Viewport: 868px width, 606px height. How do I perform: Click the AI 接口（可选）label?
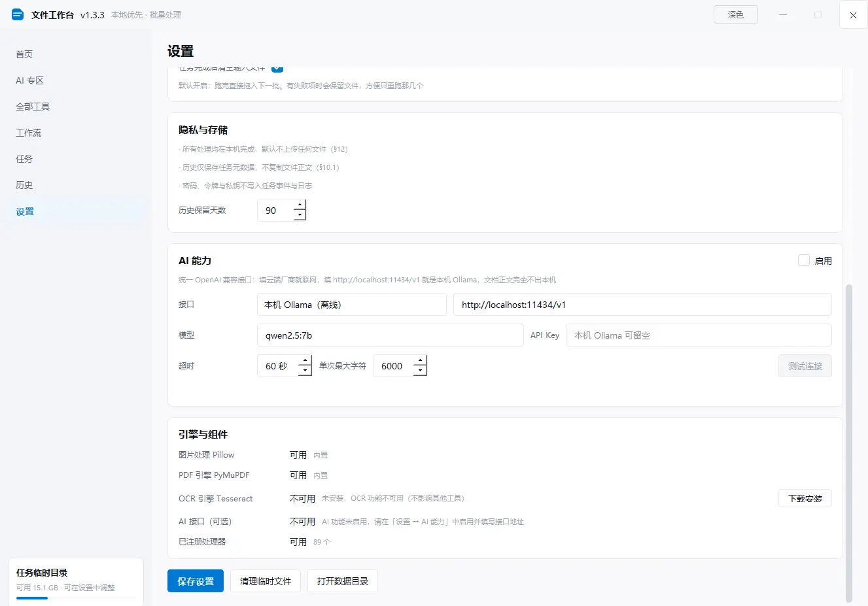205,522
